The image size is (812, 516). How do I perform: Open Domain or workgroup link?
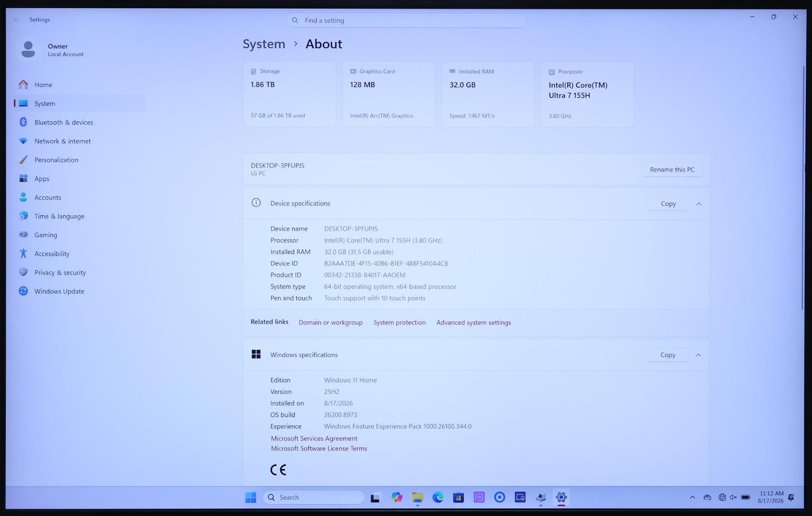point(330,322)
